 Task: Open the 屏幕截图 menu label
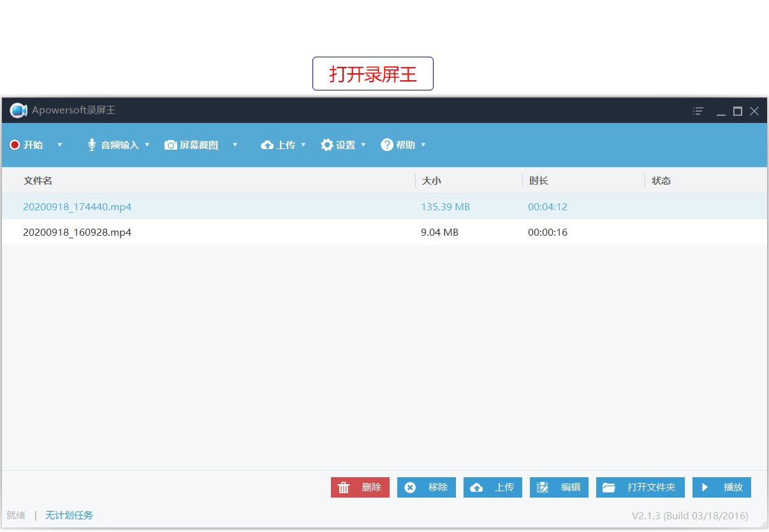point(199,145)
